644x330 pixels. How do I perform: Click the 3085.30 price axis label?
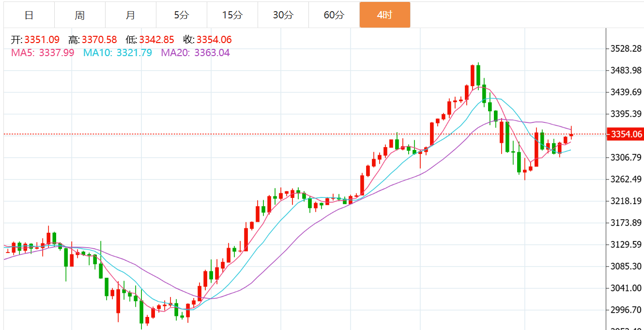click(626, 266)
